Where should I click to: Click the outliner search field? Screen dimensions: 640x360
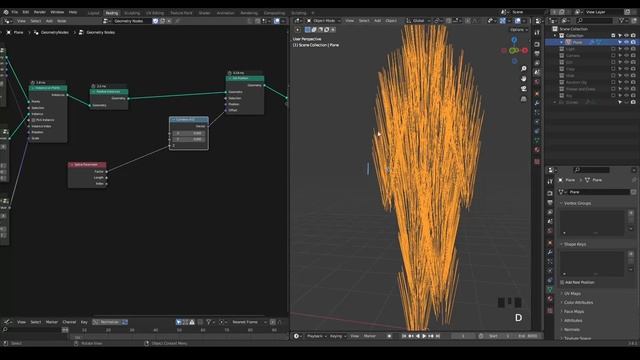tap(594, 20)
